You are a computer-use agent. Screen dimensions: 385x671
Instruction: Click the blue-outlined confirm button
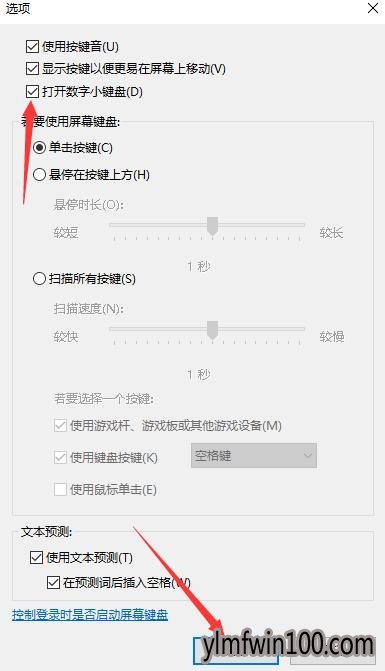tap(237, 650)
